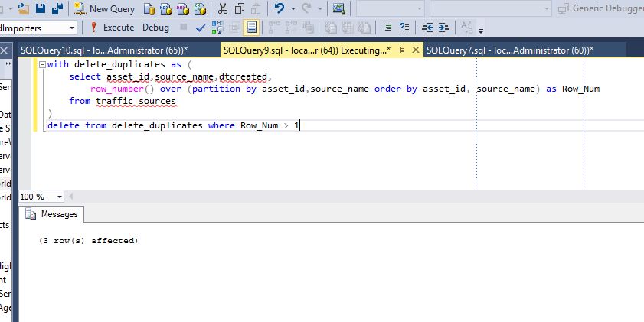Click the '(3 row(s) affected)' message

click(89, 241)
